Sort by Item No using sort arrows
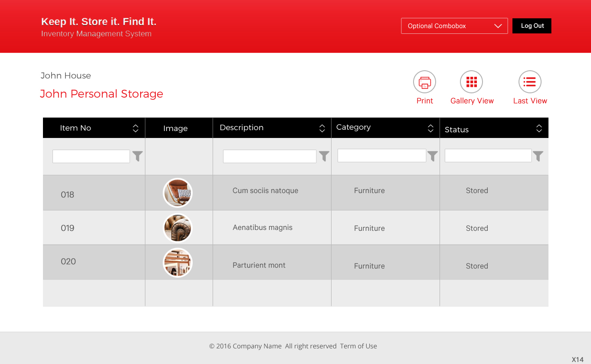This screenshot has width=591, height=364. click(x=135, y=128)
